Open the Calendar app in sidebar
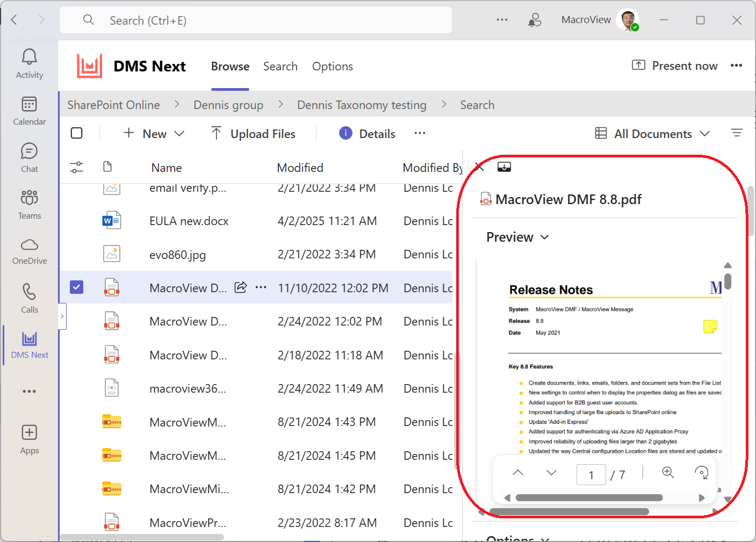Image resolution: width=756 pixels, height=542 pixels. [30, 111]
